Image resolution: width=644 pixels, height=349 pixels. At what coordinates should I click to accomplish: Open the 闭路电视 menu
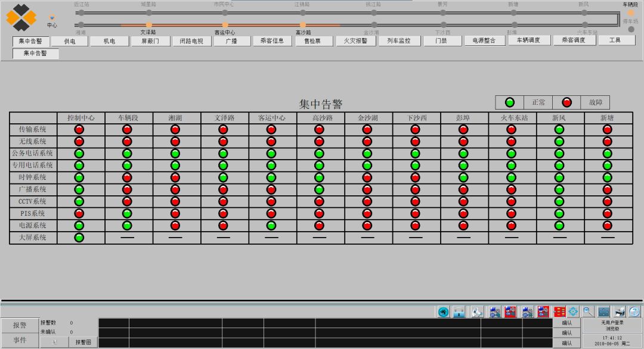click(x=191, y=41)
